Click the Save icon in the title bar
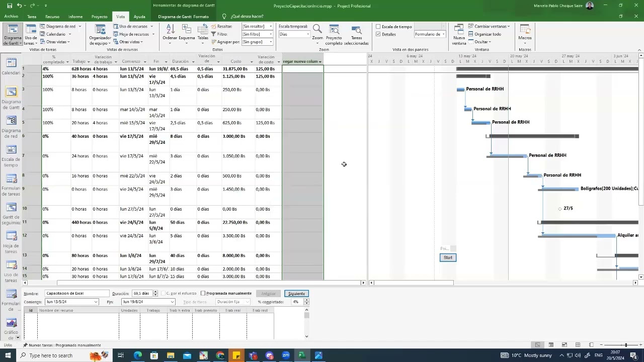This screenshot has width=644, height=362. coord(9,6)
